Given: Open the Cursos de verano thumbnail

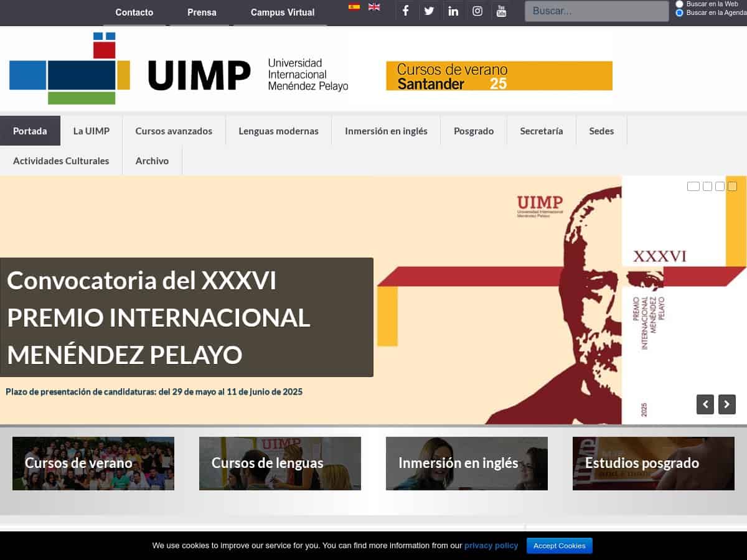Looking at the screenshot, I should tap(93, 464).
